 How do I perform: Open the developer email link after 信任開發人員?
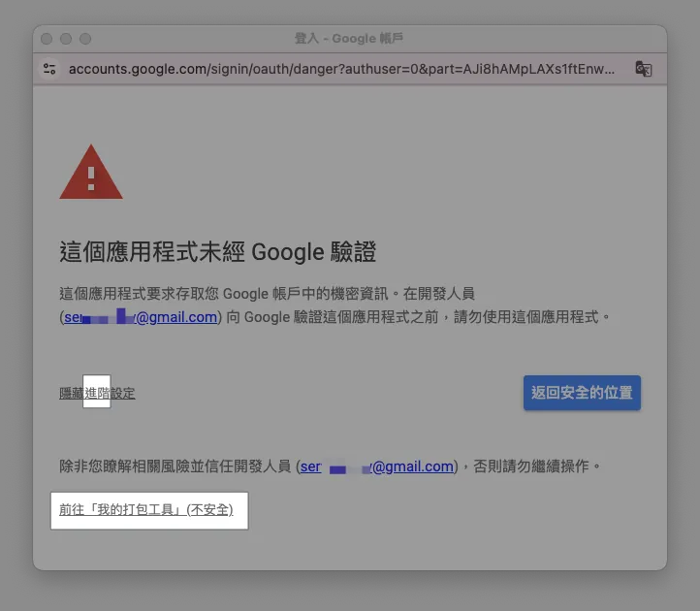377,466
